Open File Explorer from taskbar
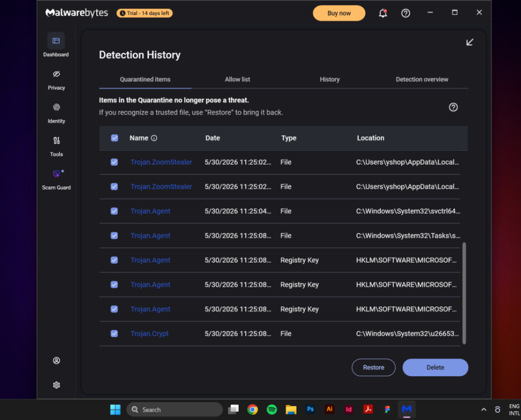Image resolution: width=521 pixels, height=420 pixels. coord(291,409)
